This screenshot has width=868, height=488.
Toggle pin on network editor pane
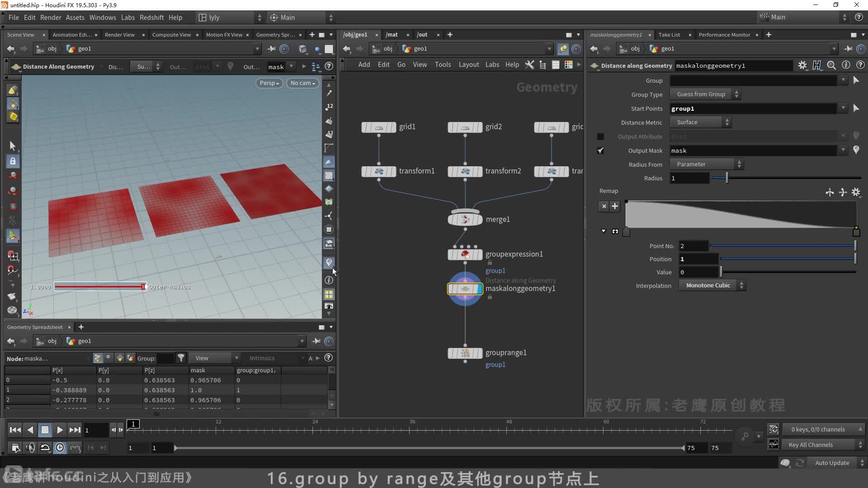pos(563,49)
